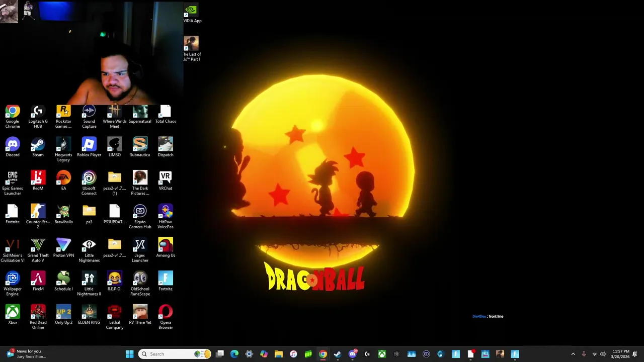Launch Steam from desktop icon
The height and width of the screenshot is (362, 644).
coord(38,148)
